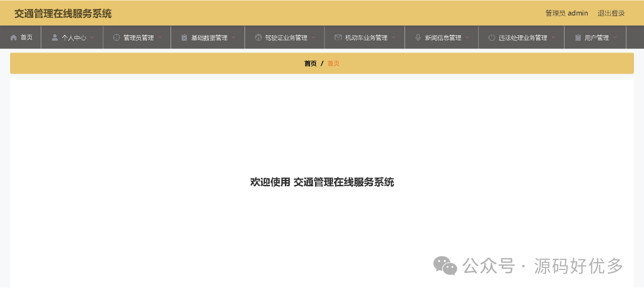The image size is (644, 292).
Task: Open the 新闻信息管理 menu
Action: [442, 37]
